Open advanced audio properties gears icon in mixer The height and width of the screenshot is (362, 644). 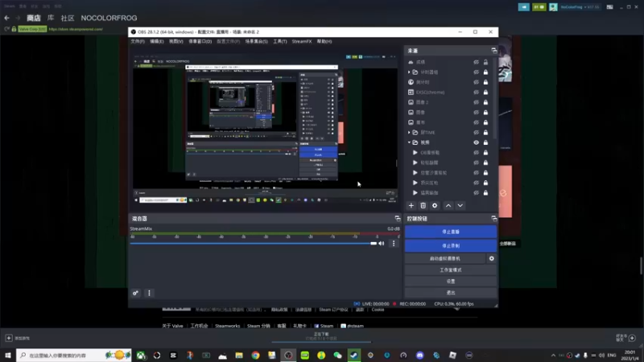(135, 293)
